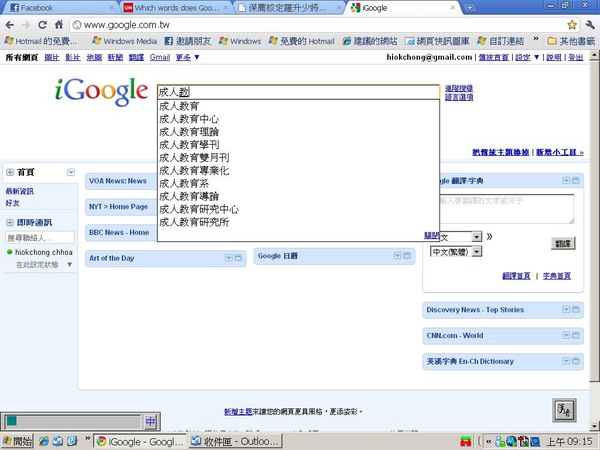Screen dimensions: 600x450
Task: Toggle the 中 IME language button
Action: point(150,422)
